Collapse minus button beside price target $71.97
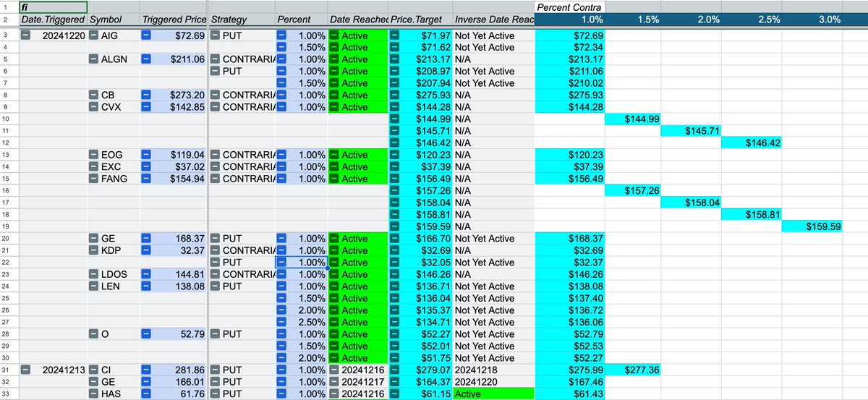This screenshot has height=400, width=868. [395, 35]
